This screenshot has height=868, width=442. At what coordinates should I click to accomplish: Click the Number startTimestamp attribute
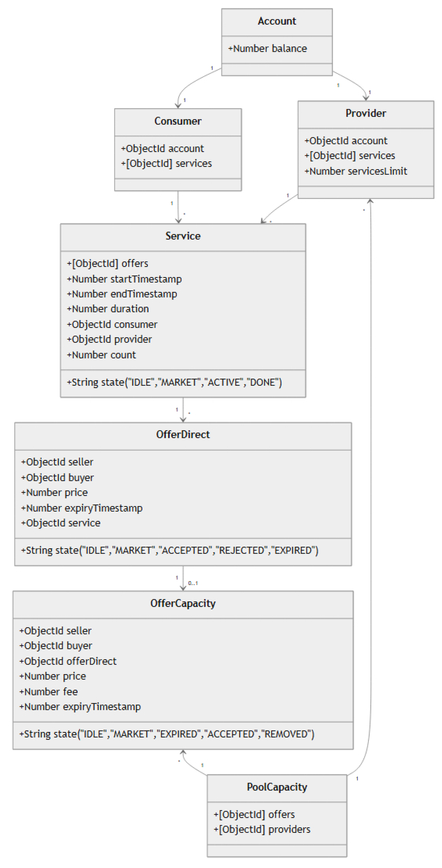[x=124, y=279]
